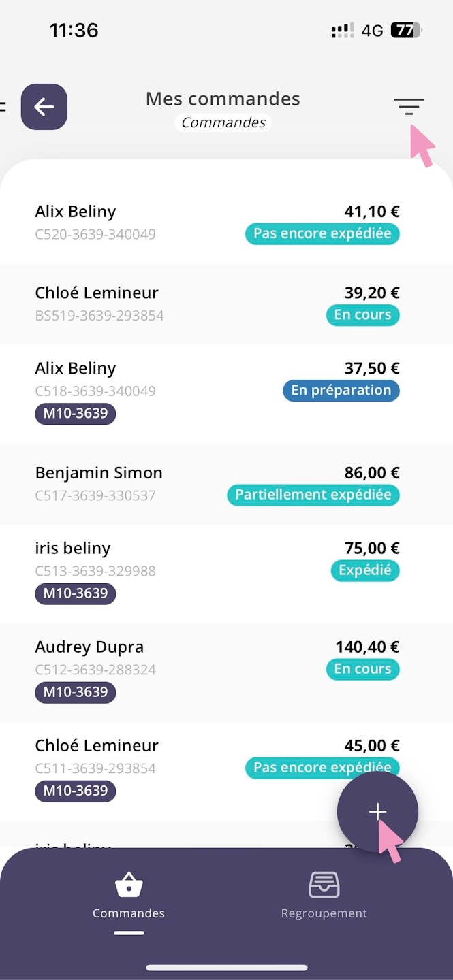Open Alix Beliny order of 41,10 €
Screen dimensions: 453x980
[x=136, y=223]
